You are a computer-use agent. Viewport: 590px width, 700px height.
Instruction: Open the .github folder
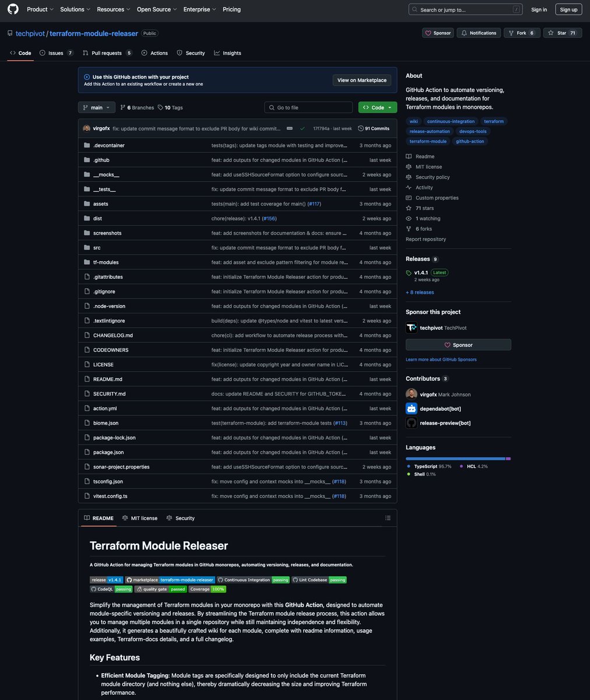pyautogui.click(x=101, y=160)
